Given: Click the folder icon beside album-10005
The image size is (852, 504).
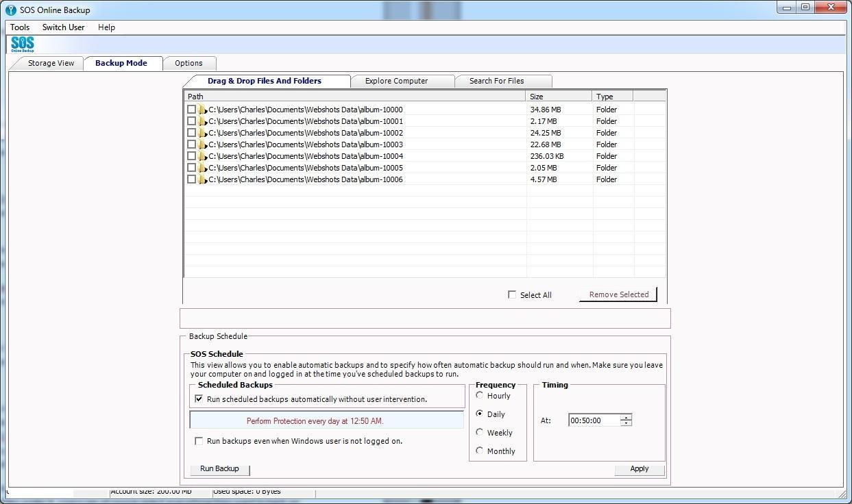Looking at the screenshot, I should click(x=201, y=167).
